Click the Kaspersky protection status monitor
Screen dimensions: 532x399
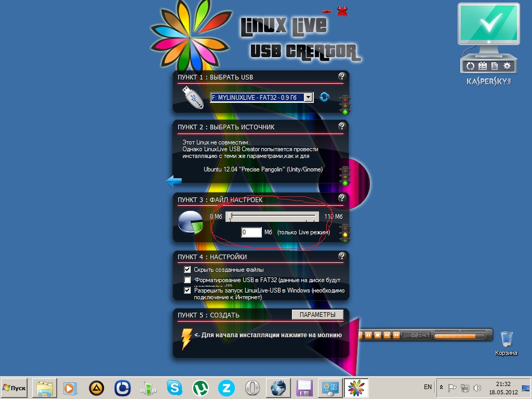pos(488,24)
